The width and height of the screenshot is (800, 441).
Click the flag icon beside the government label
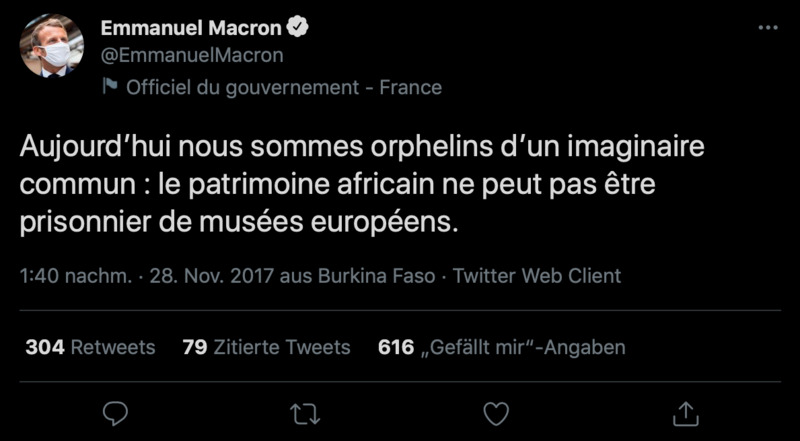point(110,87)
